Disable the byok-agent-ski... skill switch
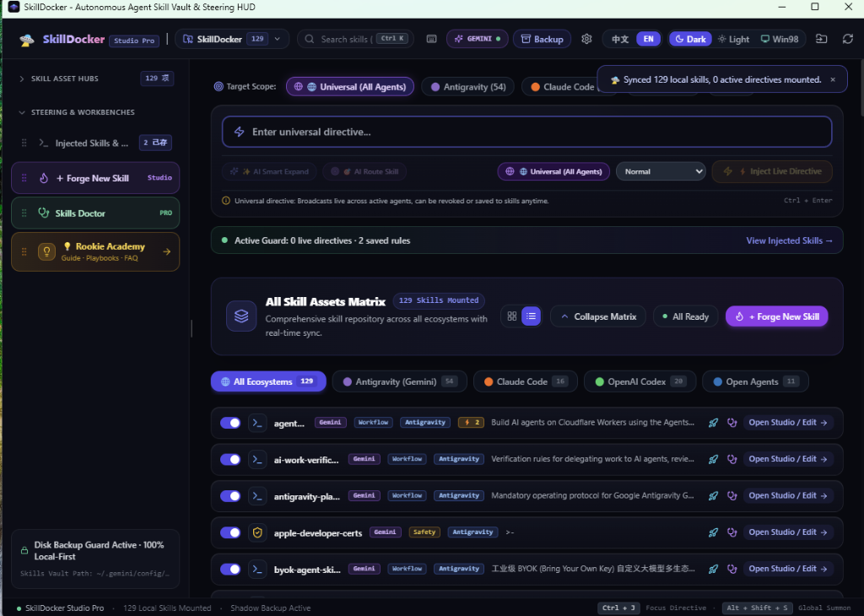 pyautogui.click(x=230, y=569)
